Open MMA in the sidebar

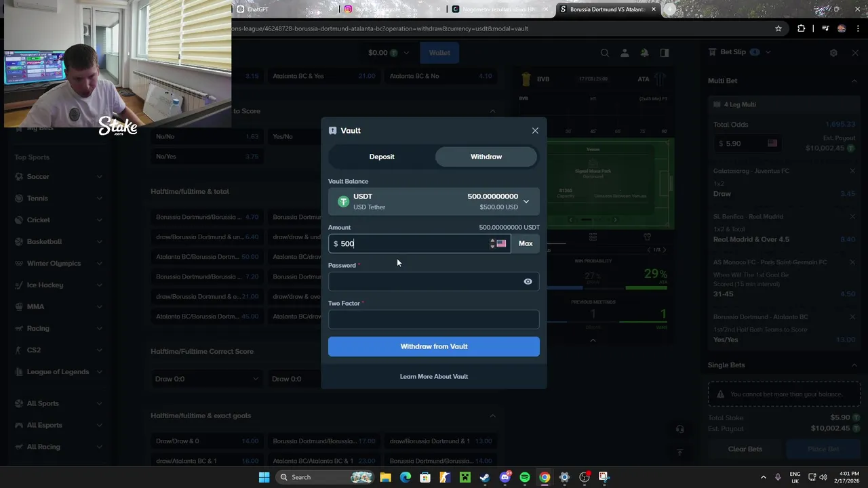coord(35,307)
